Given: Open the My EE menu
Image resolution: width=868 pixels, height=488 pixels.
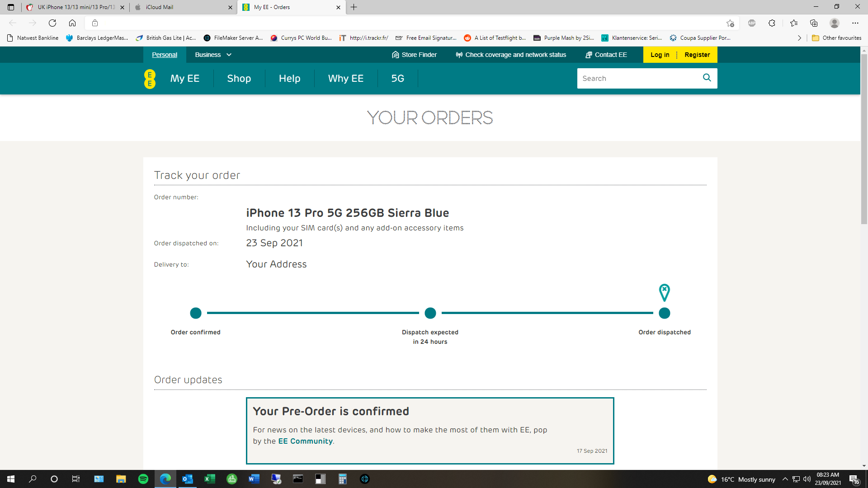Looking at the screenshot, I should pyautogui.click(x=184, y=79).
